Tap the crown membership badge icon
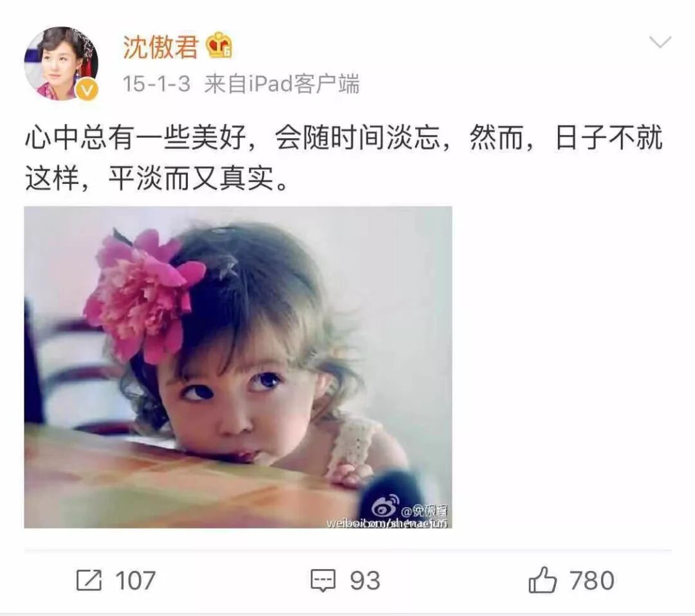The width and height of the screenshot is (695, 616). click(x=219, y=45)
